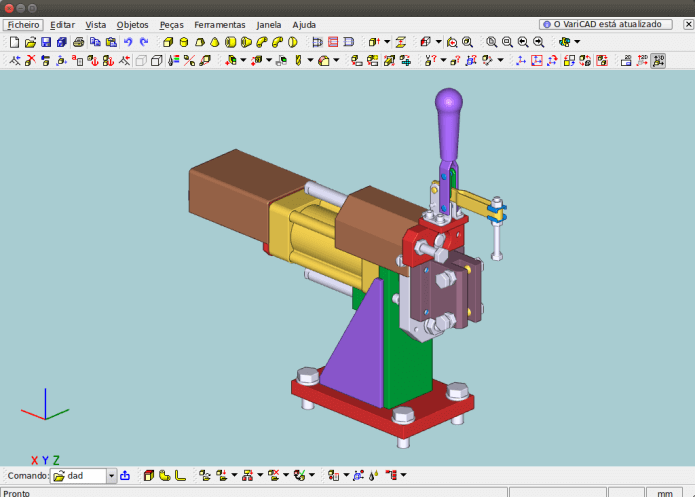695x497 pixels.
Task: Click the percent scale solid icon
Action: click(x=189, y=60)
